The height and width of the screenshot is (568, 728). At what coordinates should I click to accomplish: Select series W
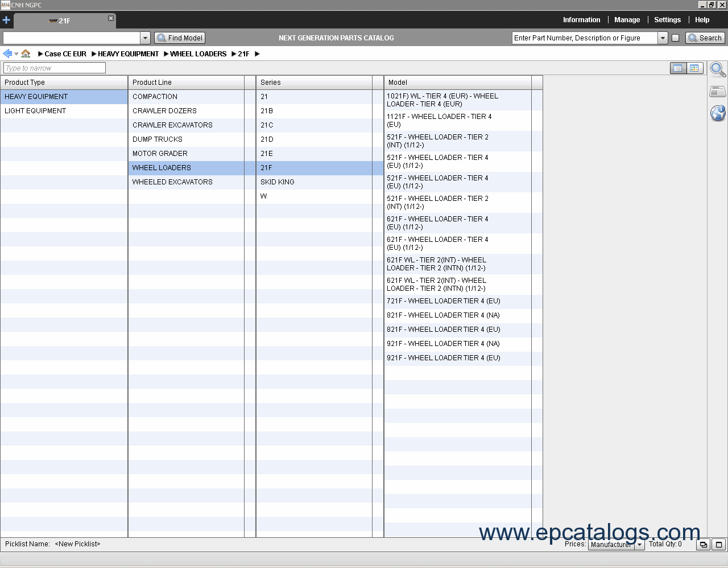pos(315,196)
